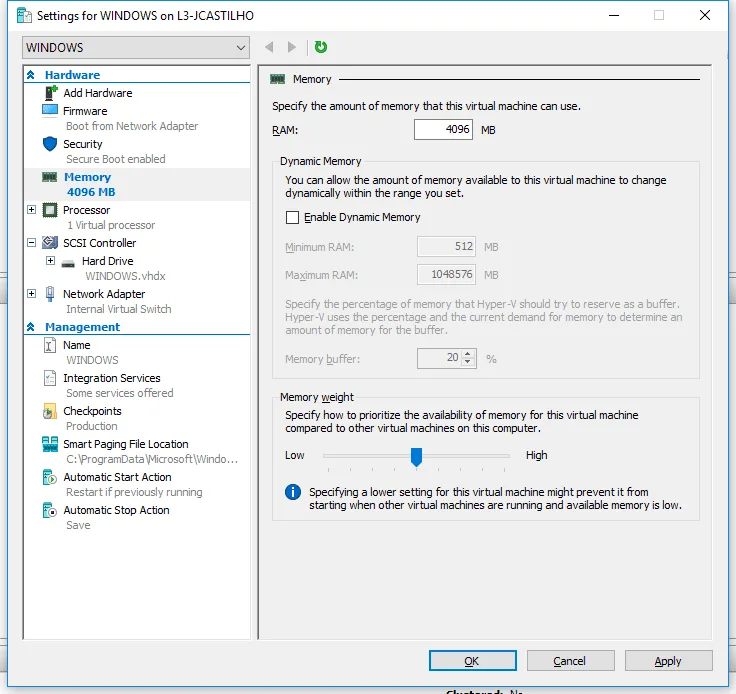This screenshot has height=694, width=736.
Task: Click the forward navigation arrow
Action: point(291,47)
